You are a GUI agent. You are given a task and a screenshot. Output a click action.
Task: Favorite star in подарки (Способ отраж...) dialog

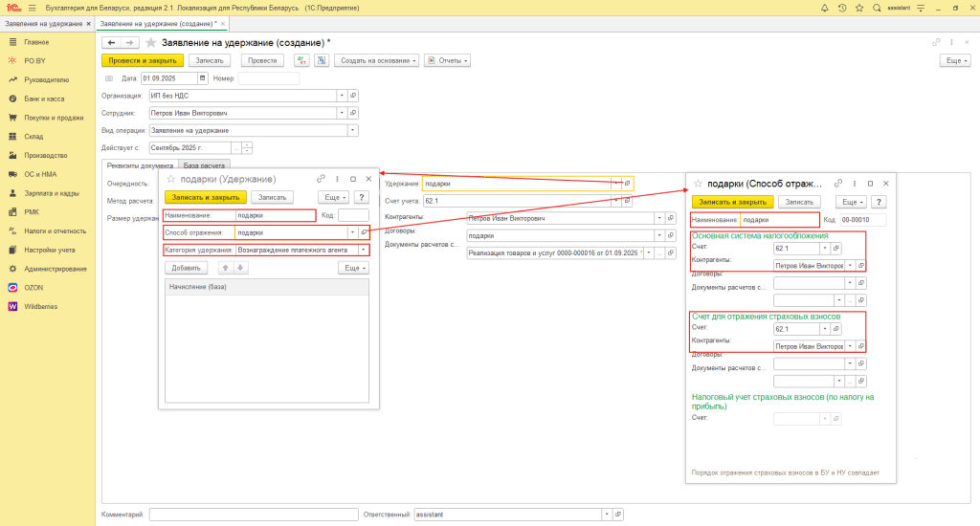coord(698,184)
